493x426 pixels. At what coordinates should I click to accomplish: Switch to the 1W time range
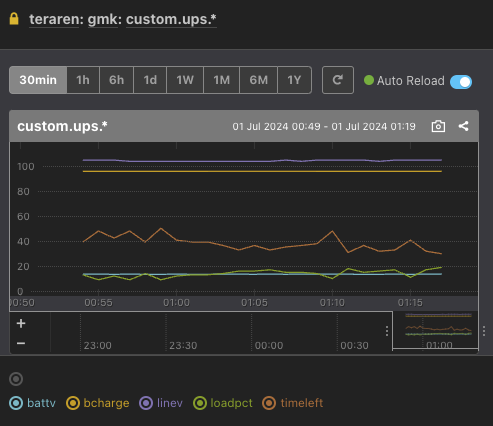185,80
